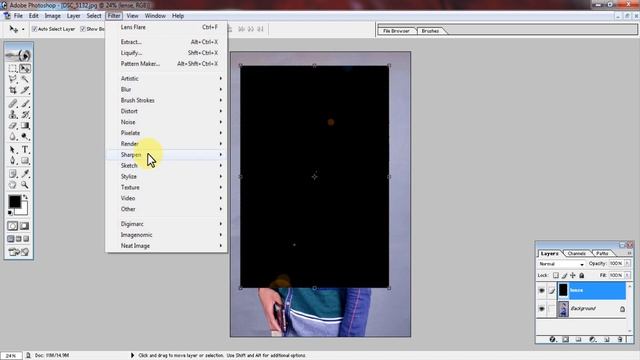Choose Liquify from Filter menu

[167, 53]
